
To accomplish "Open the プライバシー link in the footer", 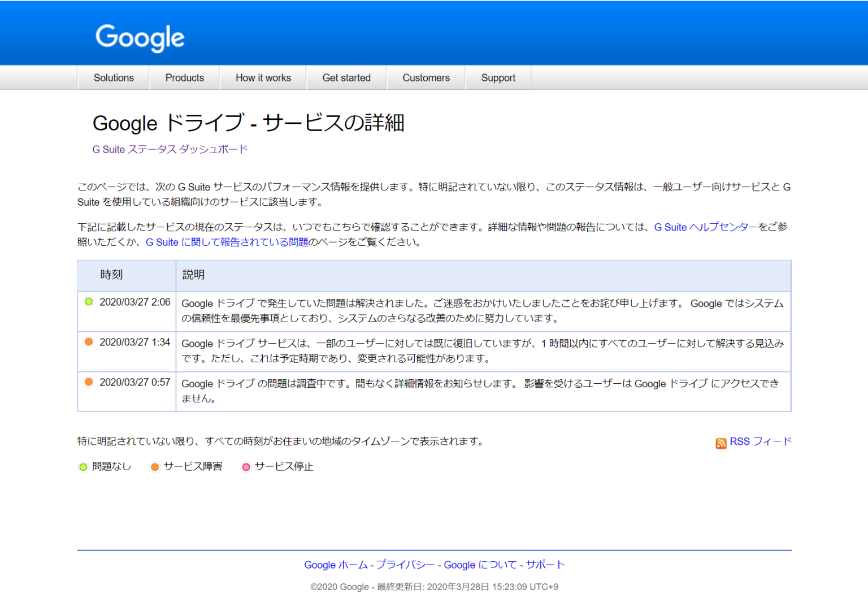I will (x=405, y=564).
